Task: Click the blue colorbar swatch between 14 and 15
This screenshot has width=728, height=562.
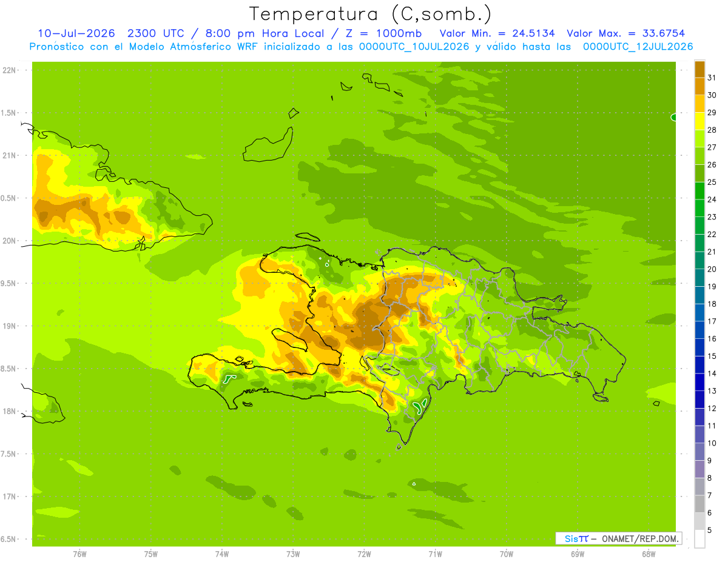Action: (699, 364)
